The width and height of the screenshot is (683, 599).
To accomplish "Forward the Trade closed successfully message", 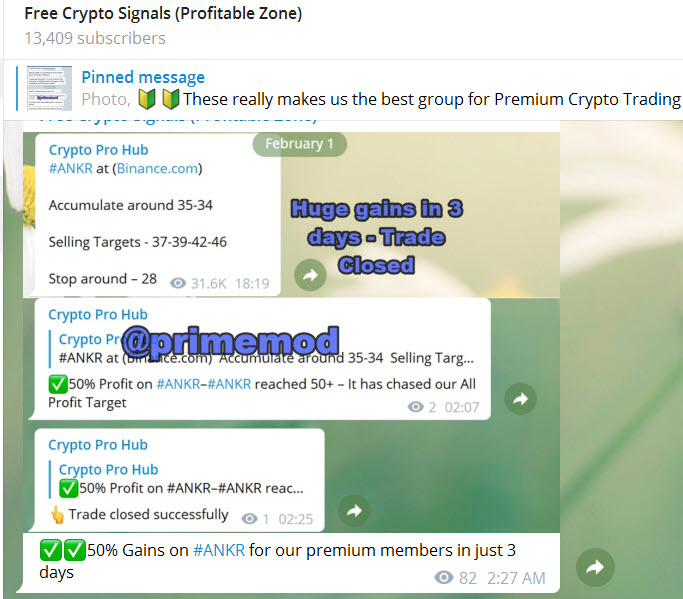I will pyautogui.click(x=355, y=511).
